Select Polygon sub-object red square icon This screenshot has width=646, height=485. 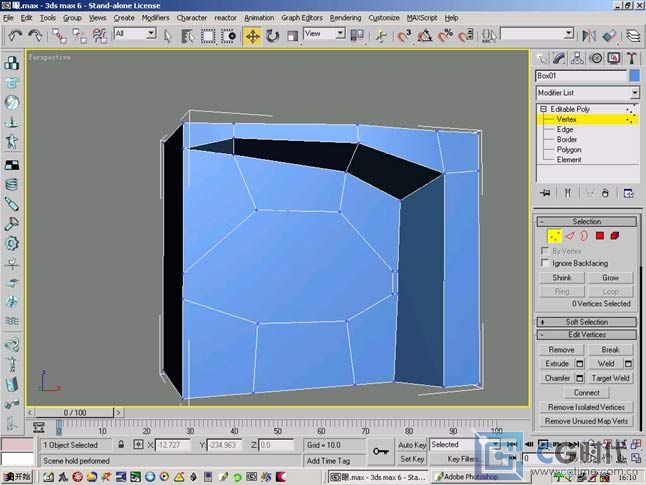click(600, 236)
